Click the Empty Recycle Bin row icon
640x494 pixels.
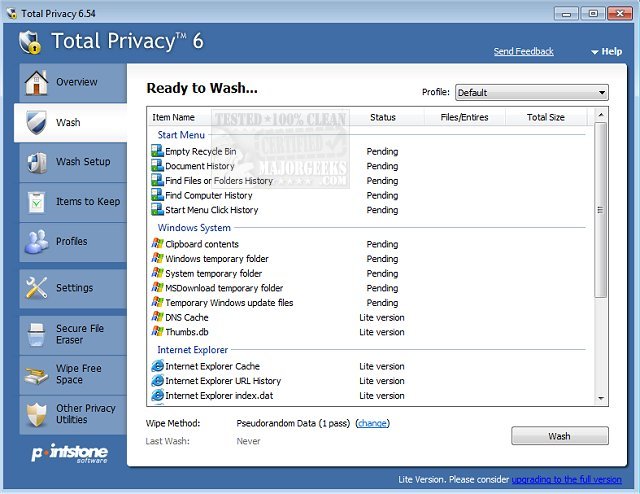(x=157, y=151)
